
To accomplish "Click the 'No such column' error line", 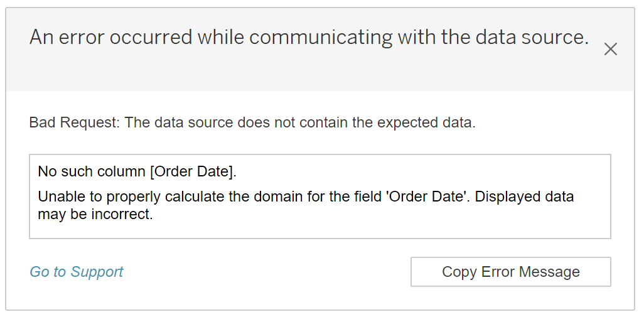I will click(137, 171).
